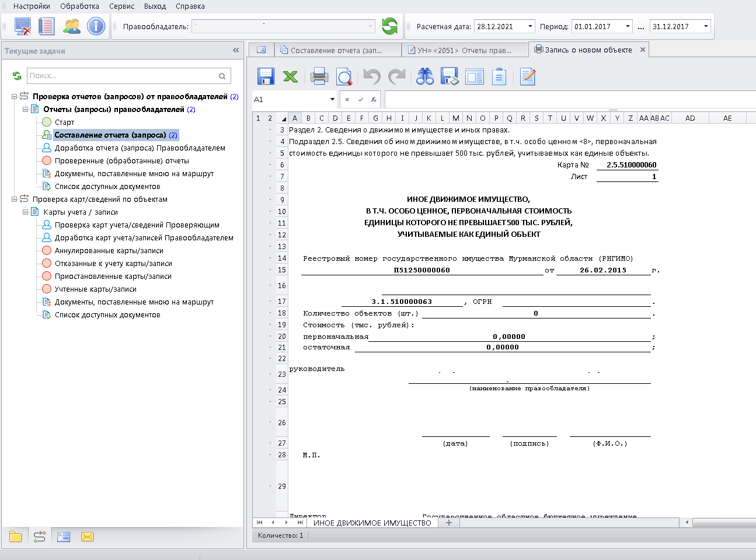Image resolution: width=756 pixels, height=560 pixels.
Task: Undo the last action
Action: point(371,76)
